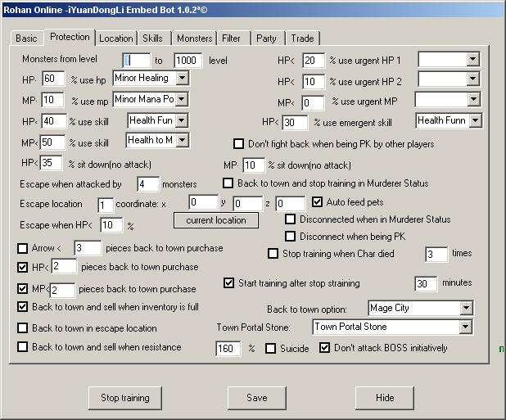This screenshot has width=506, height=420.
Task: Expand the Health Fun skill dropdown
Action: (x=182, y=120)
